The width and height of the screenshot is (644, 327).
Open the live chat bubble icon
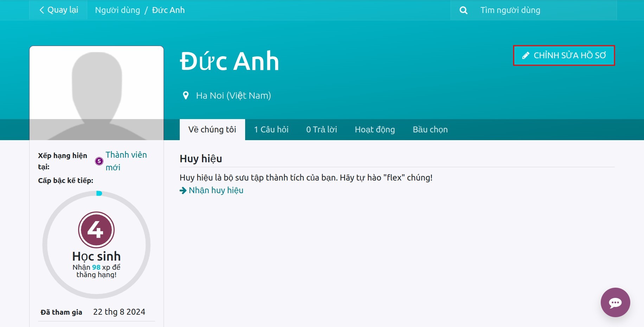(615, 302)
